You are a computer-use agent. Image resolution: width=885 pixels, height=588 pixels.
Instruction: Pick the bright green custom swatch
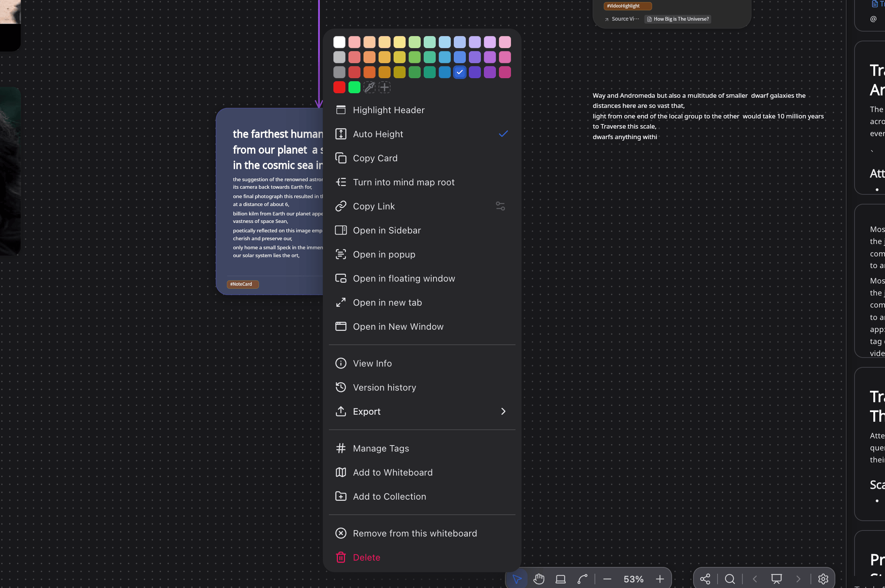354,87
